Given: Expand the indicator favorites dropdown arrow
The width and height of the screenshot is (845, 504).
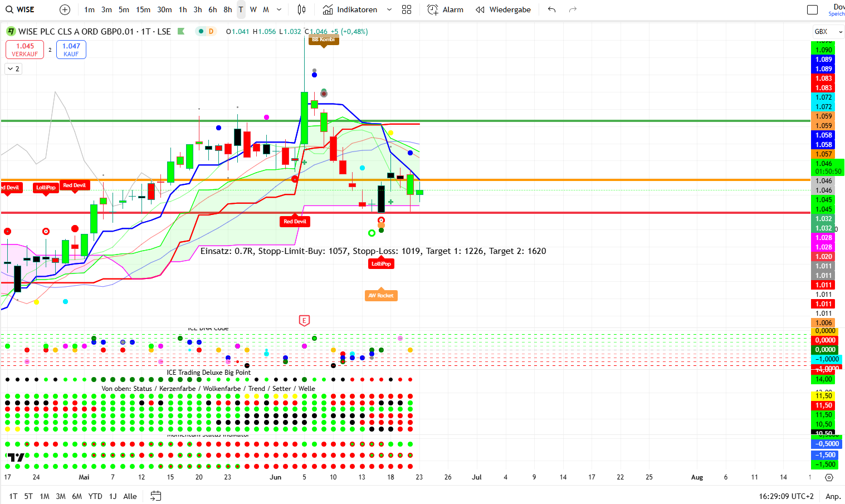Looking at the screenshot, I should click(x=389, y=9).
